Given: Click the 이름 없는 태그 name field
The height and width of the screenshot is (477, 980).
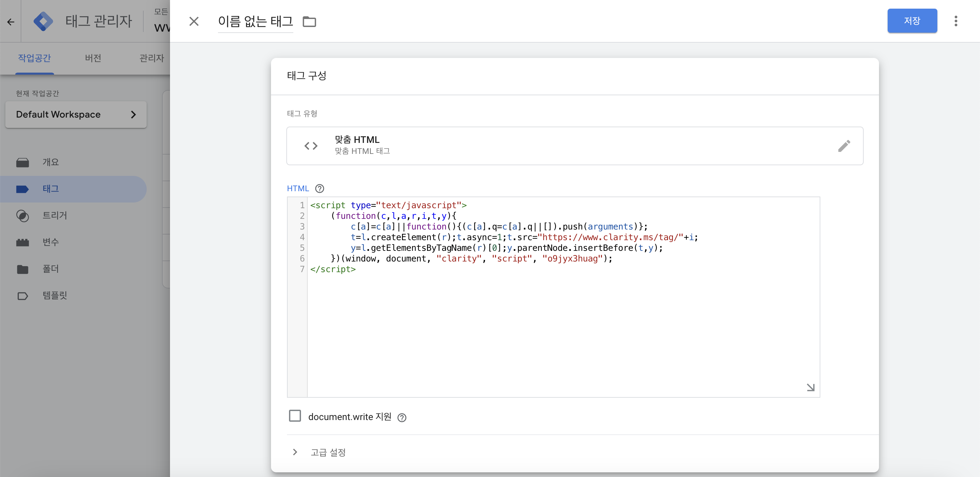Looking at the screenshot, I should pyautogui.click(x=255, y=22).
